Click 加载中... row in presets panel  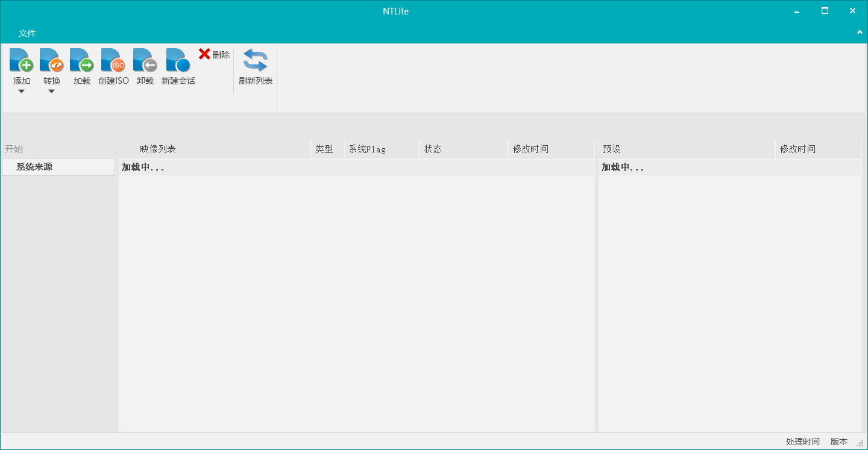pyautogui.click(x=730, y=167)
